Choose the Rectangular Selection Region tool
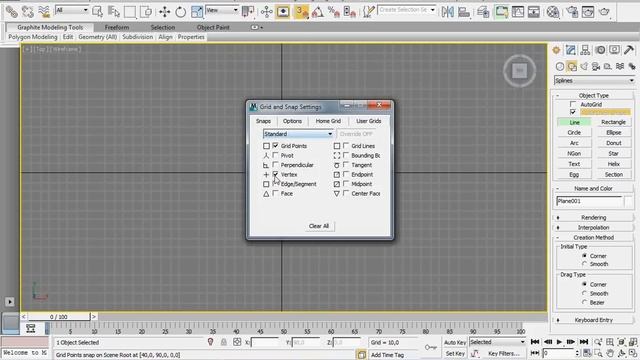The height and width of the screenshot is (360, 640). coord(130,12)
